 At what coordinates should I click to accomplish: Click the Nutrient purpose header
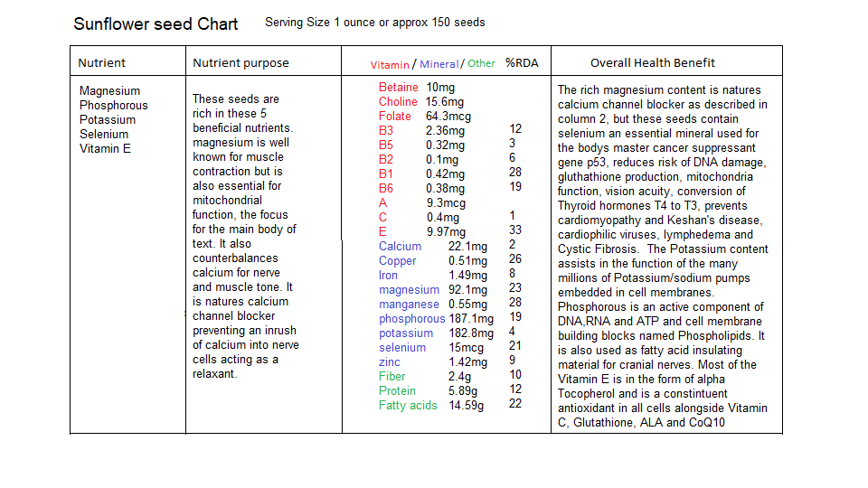[x=241, y=63]
